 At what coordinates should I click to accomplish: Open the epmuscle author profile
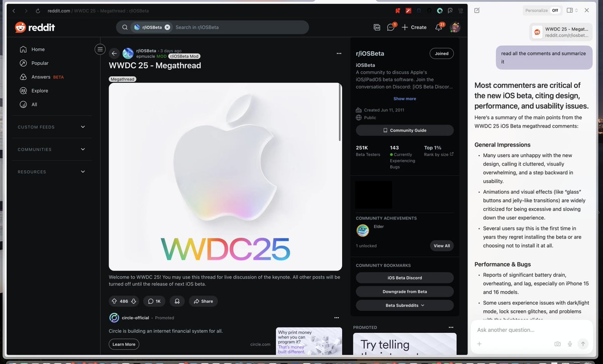pos(145,56)
